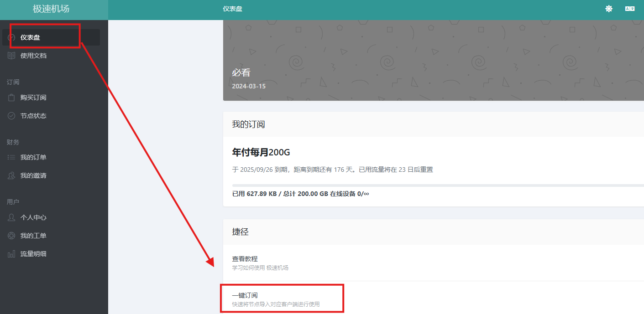The image size is (644, 314).
Task: Toggle dark mode with the sun icon
Action: (x=609, y=9)
